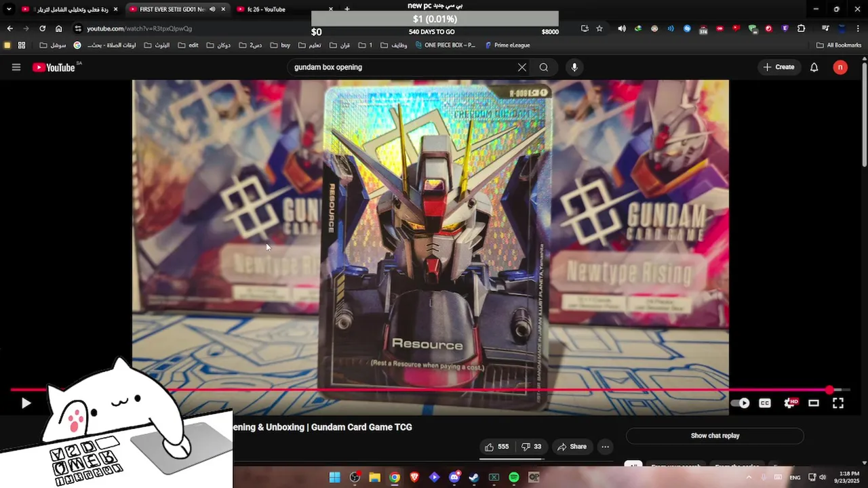868x488 pixels.
Task: Open the Windows Start menu
Action: (x=335, y=477)
